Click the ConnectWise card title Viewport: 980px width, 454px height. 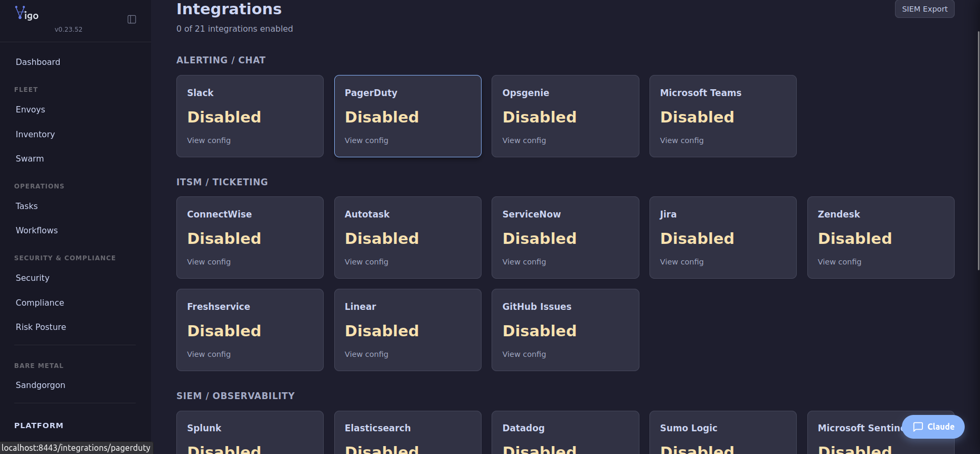pyautogui.click(x=219, y=214)
